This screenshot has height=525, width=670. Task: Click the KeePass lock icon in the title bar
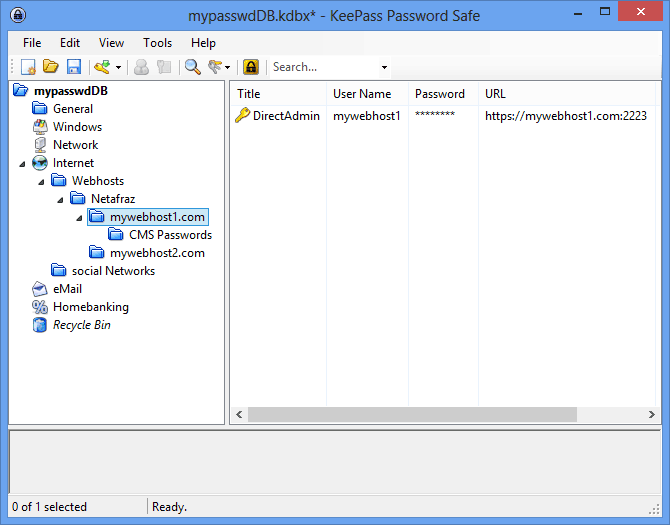(18, 15)
